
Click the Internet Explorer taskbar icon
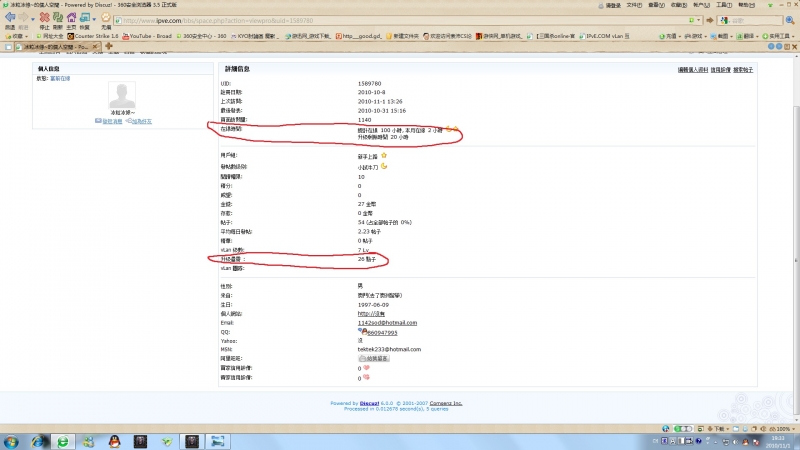[x=37, y=442]
